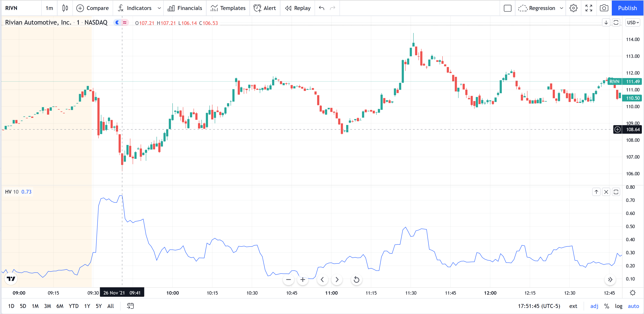This screenshot has height=314, width=644.
Task: Move the HV indicator pane up
Action: (596, 192)
